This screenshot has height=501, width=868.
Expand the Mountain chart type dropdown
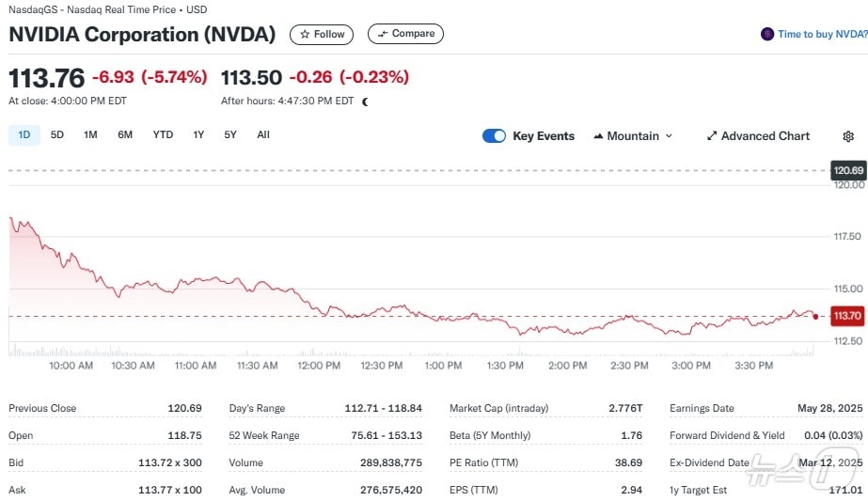point(633,136)
